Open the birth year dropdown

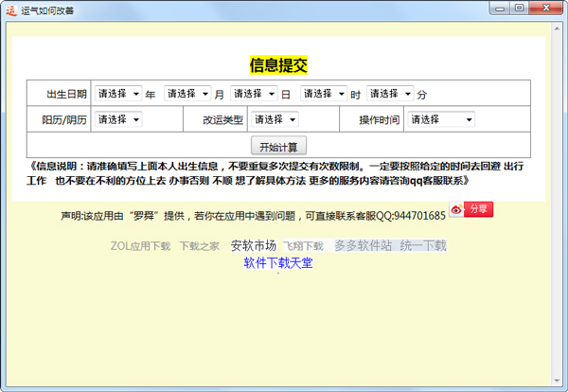coord(117,94)
